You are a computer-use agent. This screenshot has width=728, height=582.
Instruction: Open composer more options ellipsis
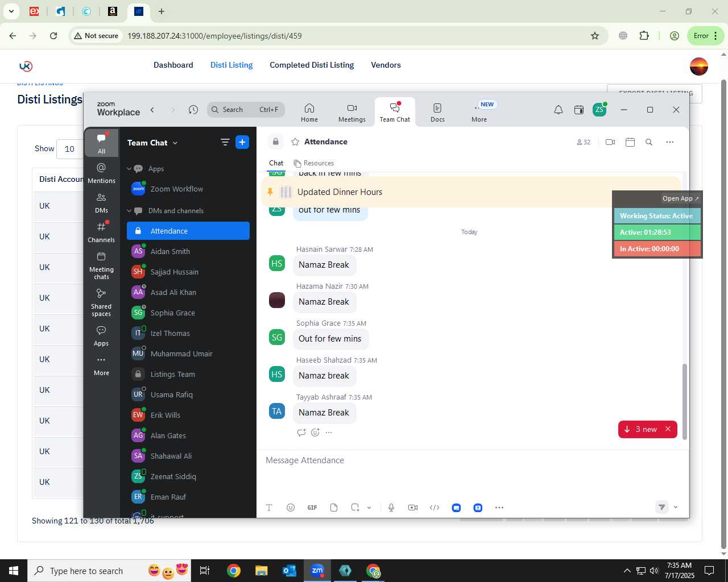(x=499, y=508)
